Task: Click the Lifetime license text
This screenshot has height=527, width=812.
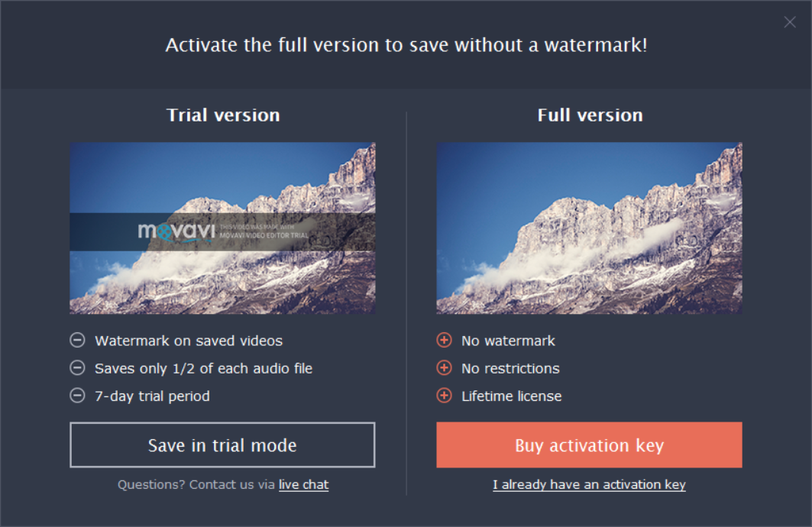Action: 512,396
